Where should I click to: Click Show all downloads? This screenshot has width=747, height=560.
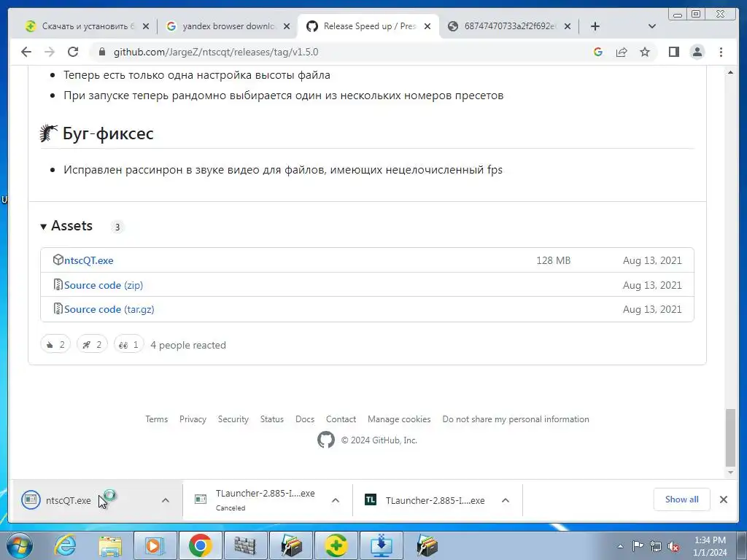click(x=682, y=499)
